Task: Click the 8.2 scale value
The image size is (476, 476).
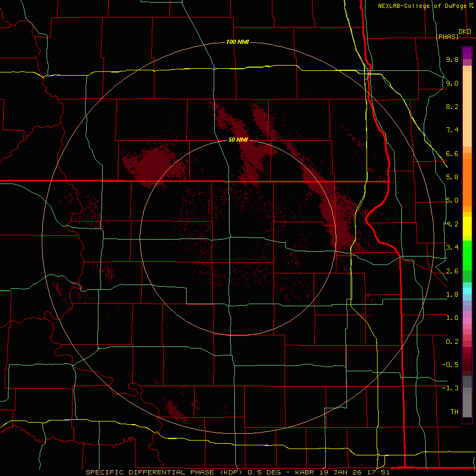Action: click(x=452, y=106)
